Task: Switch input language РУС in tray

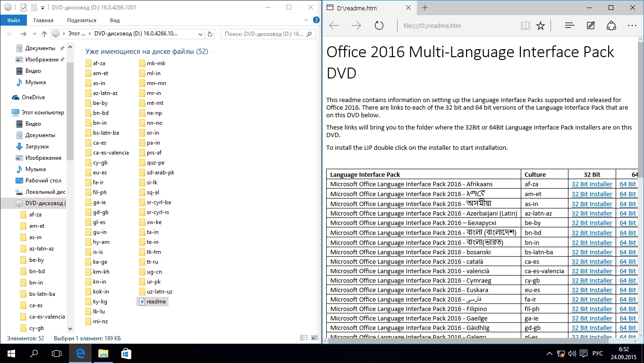Action: [598, 354]
